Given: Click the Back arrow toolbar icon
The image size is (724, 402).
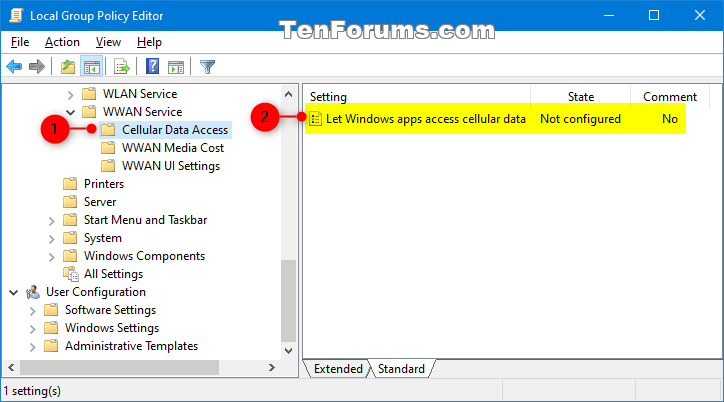Looking at the screenshot, I should click(x=14, y=67).
